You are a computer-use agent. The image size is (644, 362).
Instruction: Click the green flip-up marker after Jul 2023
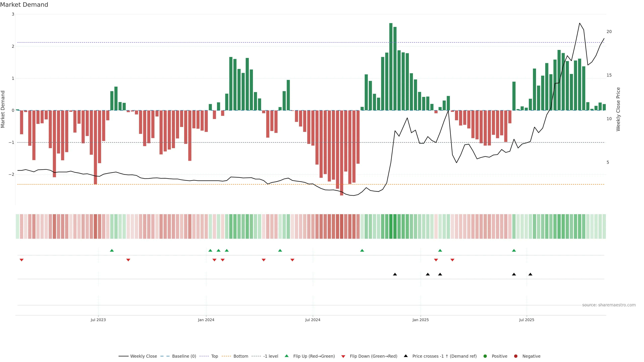[112, 250]
